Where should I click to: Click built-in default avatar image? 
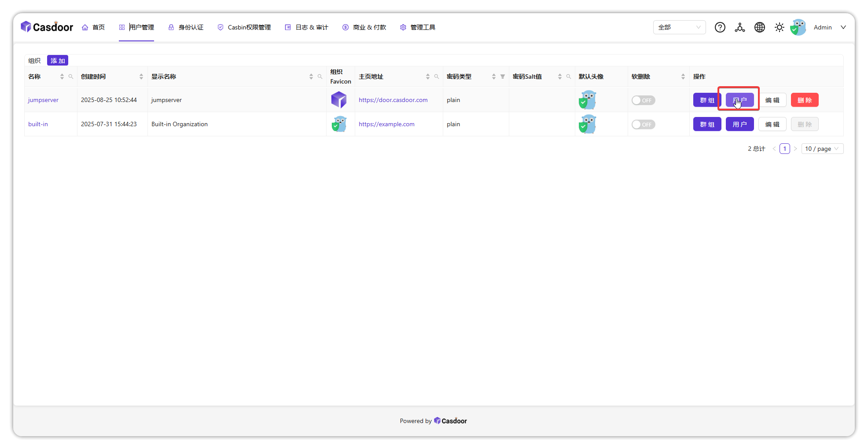[x=588, y=124]
